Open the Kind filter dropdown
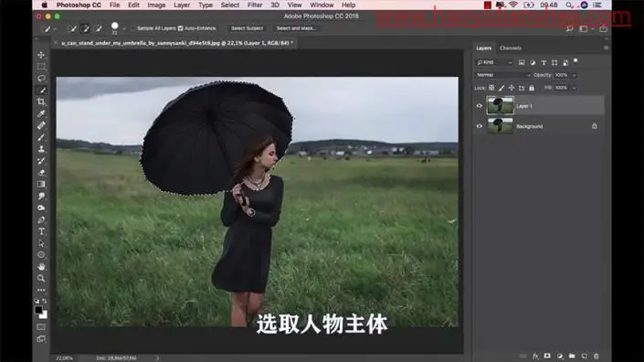Screen dimensions: 644x362 point(494,62)
